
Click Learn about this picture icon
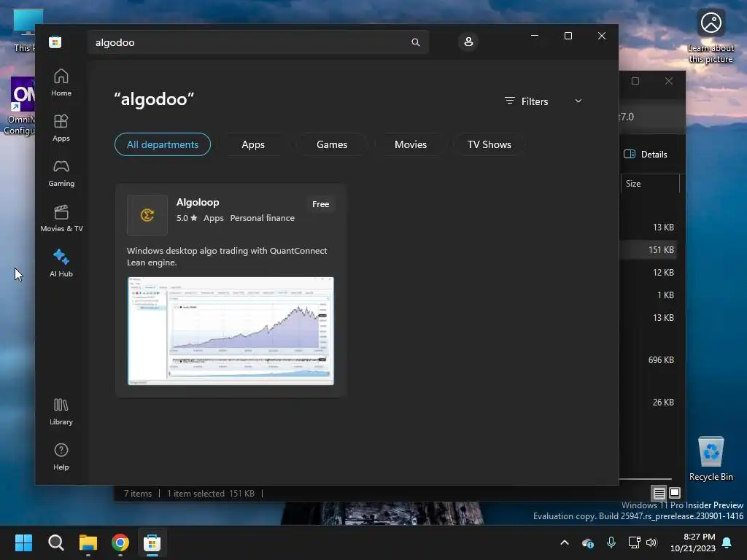[711, 36]
